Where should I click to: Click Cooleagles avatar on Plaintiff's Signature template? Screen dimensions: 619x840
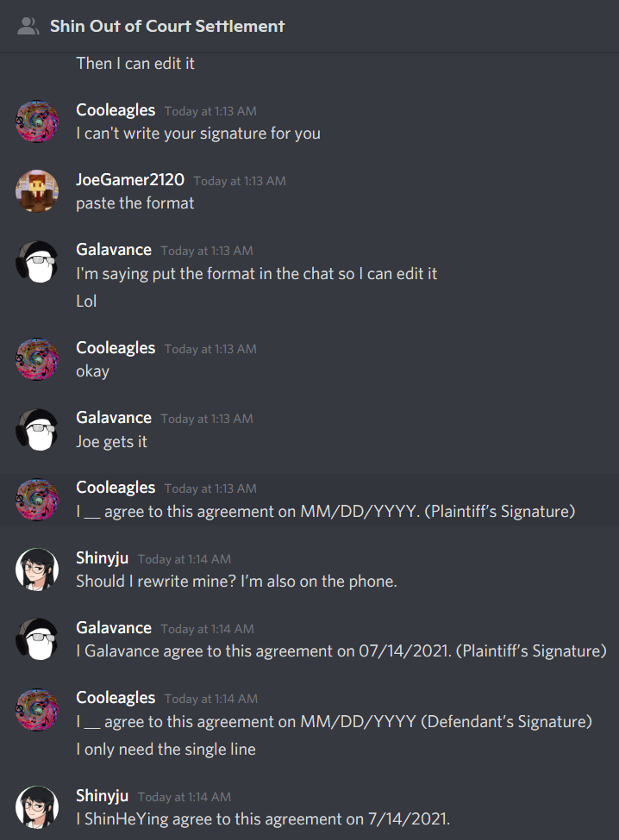pyautogui.click(x=37, y=500)
